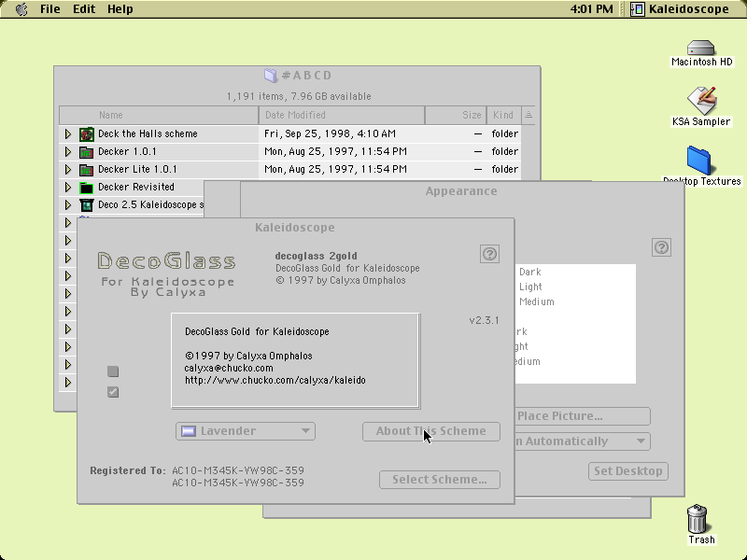Click Place Picture... in Appearance window
This screenshot has height=560, width=747.
click(x=582, y=416)
